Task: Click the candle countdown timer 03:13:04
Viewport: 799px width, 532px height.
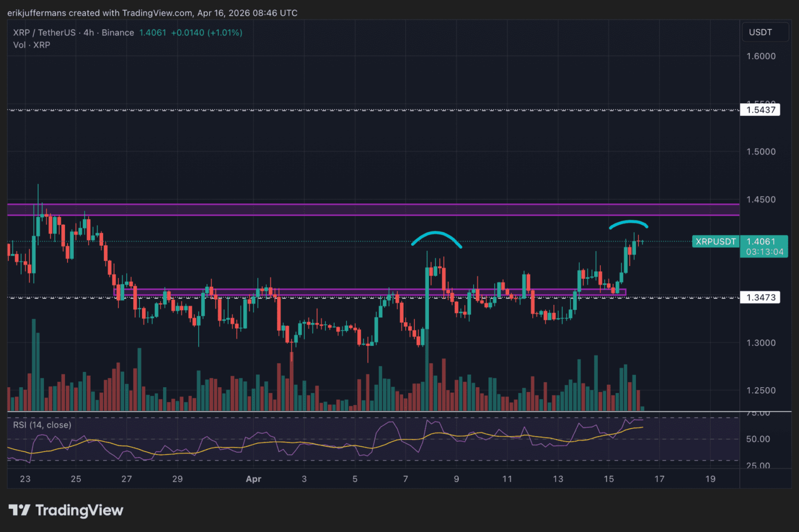Action: coord(764,252)
